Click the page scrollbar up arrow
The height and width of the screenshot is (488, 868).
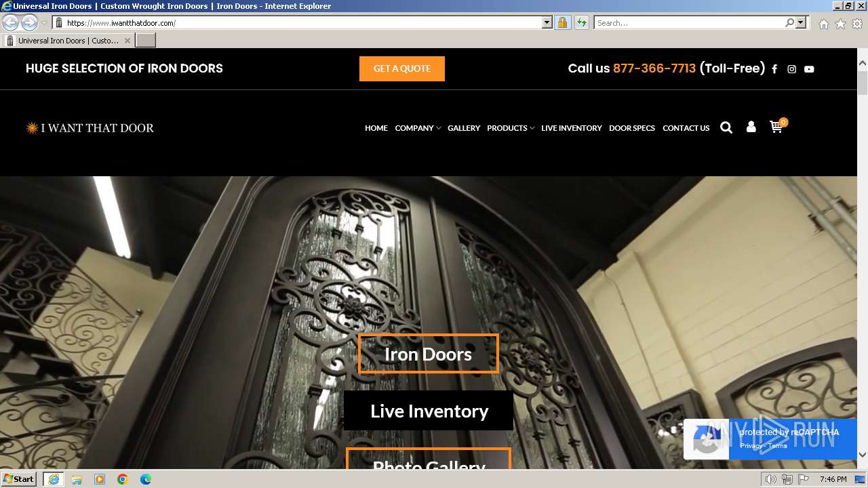tap(863, 63)
